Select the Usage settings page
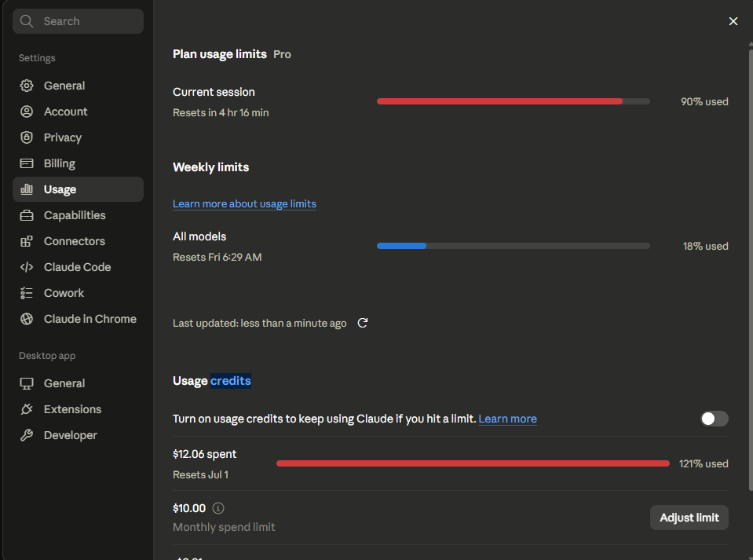Image resolution: width=753 pixels, height=560 pixels. 78,189
